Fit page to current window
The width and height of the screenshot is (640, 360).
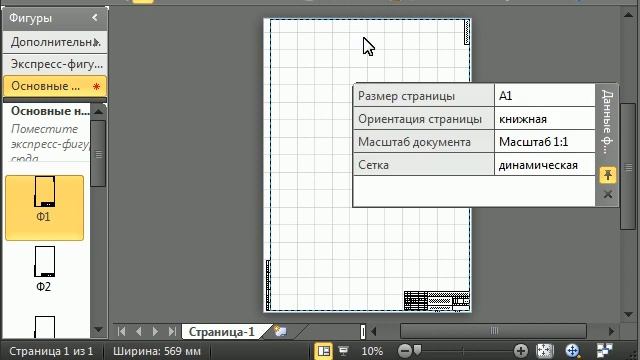544,351
